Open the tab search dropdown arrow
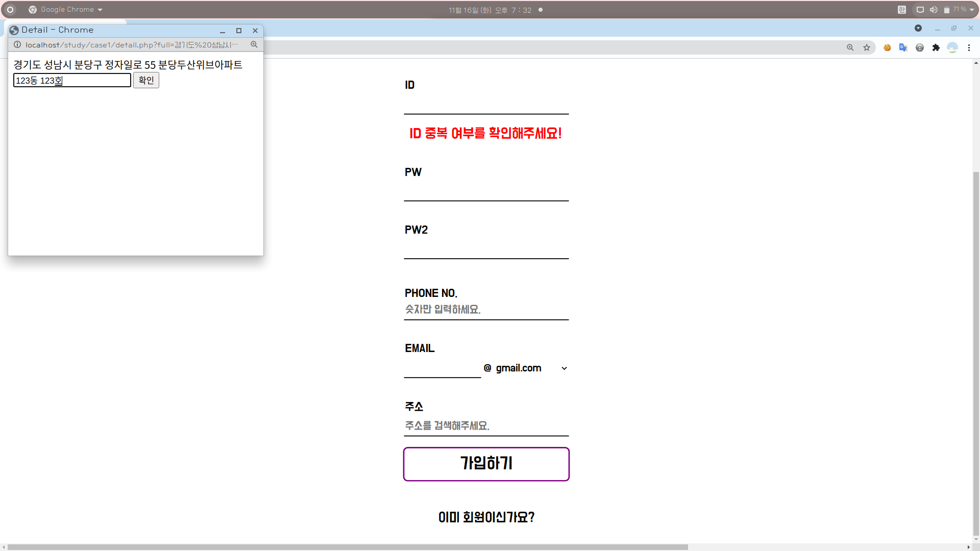Screen dimensions: 980x551 tap(918, 29)
